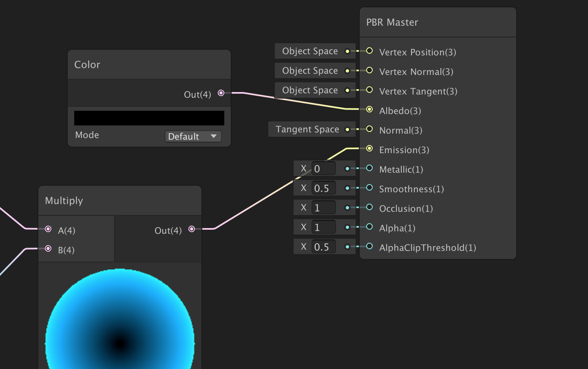This screenshot has width=588, height=369.
Task: Click the black color swatch in Color node
Action: click(149, 118)
